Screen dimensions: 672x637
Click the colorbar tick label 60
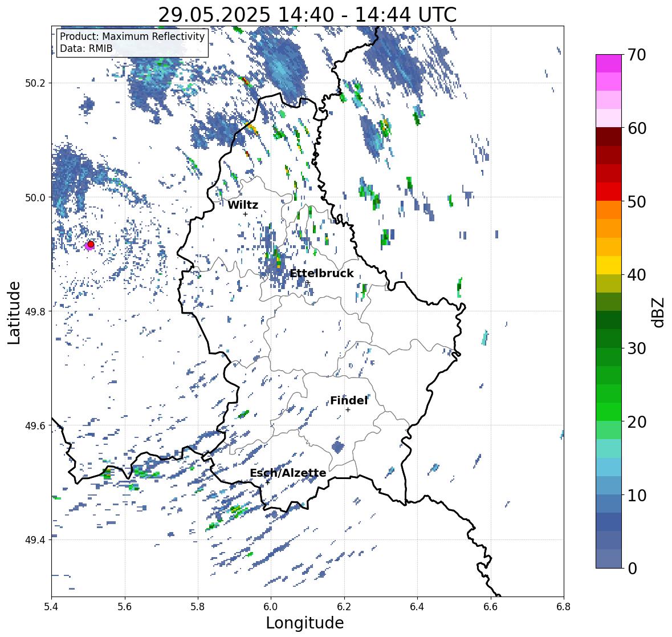tap(637, 128)
